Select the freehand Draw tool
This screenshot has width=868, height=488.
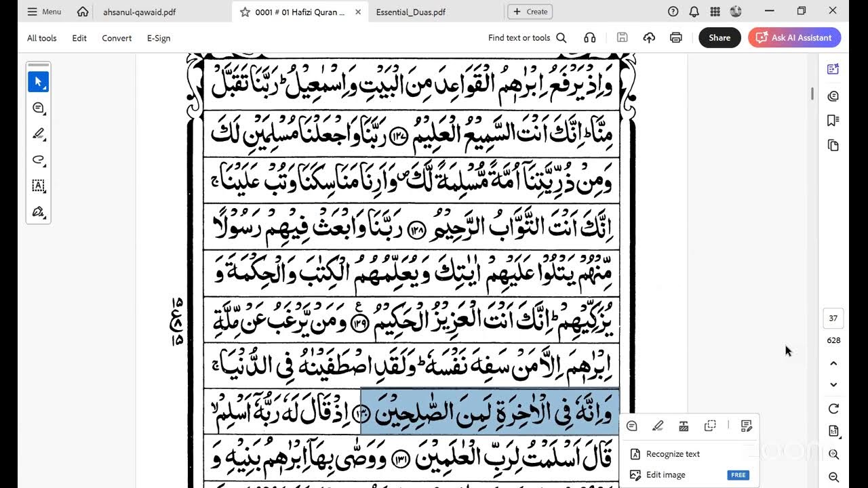click(38, 160)
